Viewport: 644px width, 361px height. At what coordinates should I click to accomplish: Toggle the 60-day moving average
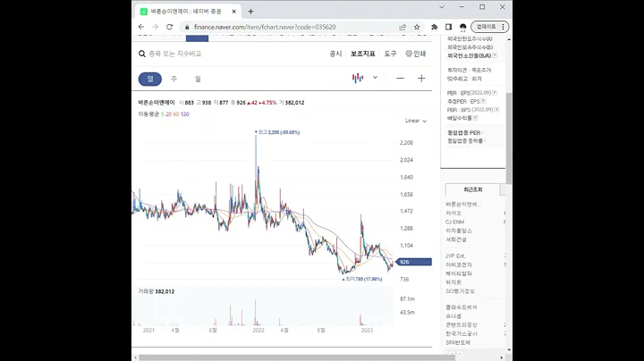point(176,114)
